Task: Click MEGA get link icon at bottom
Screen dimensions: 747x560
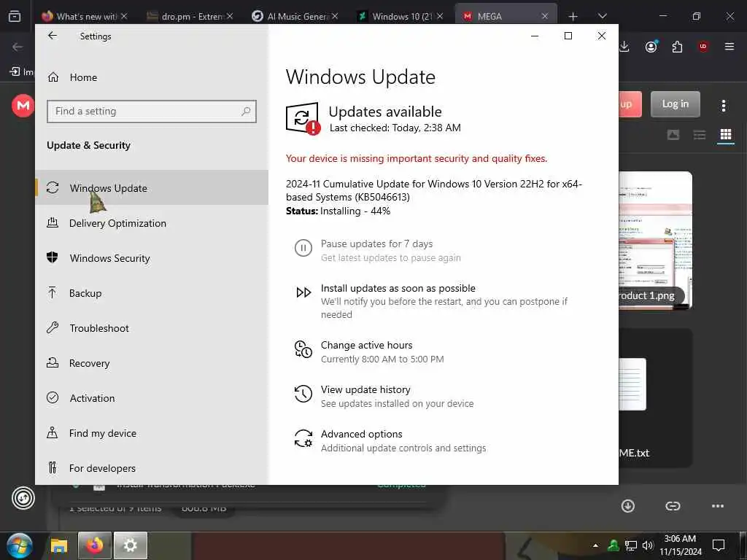Action: [673, 506]
